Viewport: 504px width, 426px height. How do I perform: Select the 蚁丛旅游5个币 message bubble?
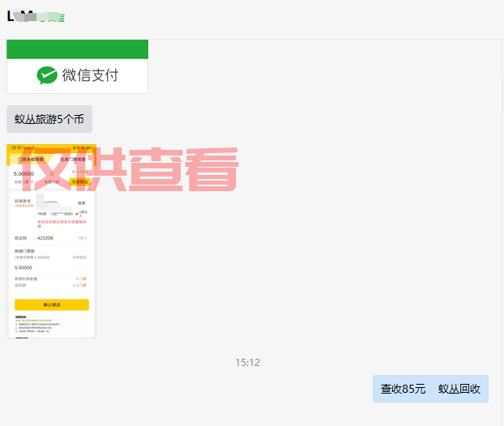49,119
